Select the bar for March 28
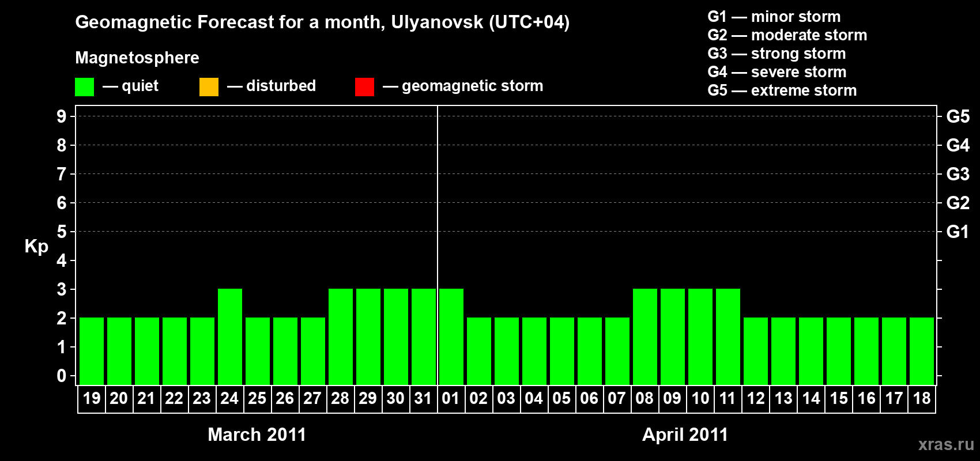This screenshot has height=461, width=980. (x=341, y=337)
